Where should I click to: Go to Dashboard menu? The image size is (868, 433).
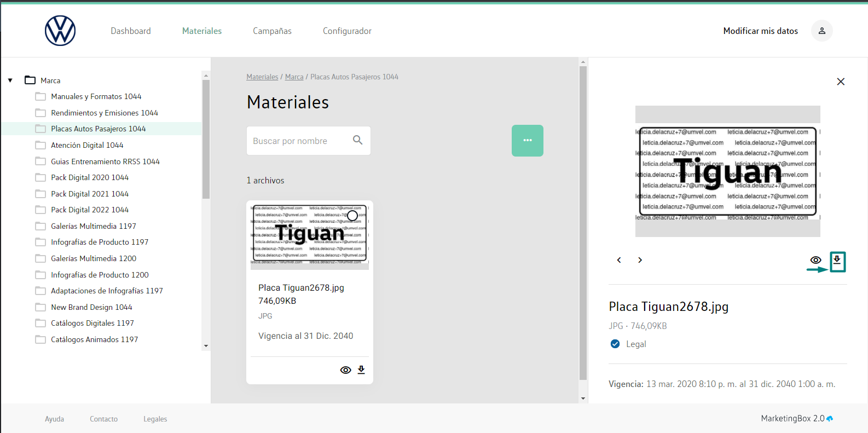point(131,31)
